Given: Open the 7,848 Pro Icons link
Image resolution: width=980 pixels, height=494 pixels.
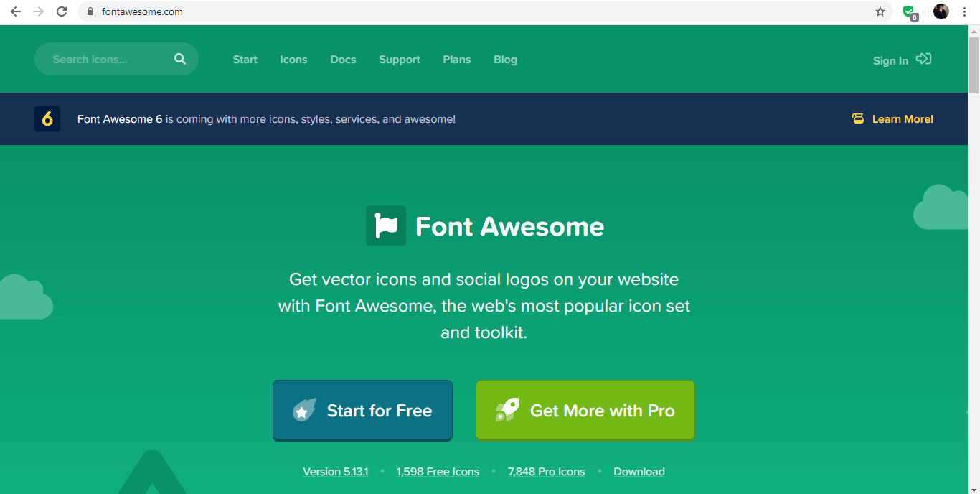Looking at the screenshot, I should click(546, 472).
